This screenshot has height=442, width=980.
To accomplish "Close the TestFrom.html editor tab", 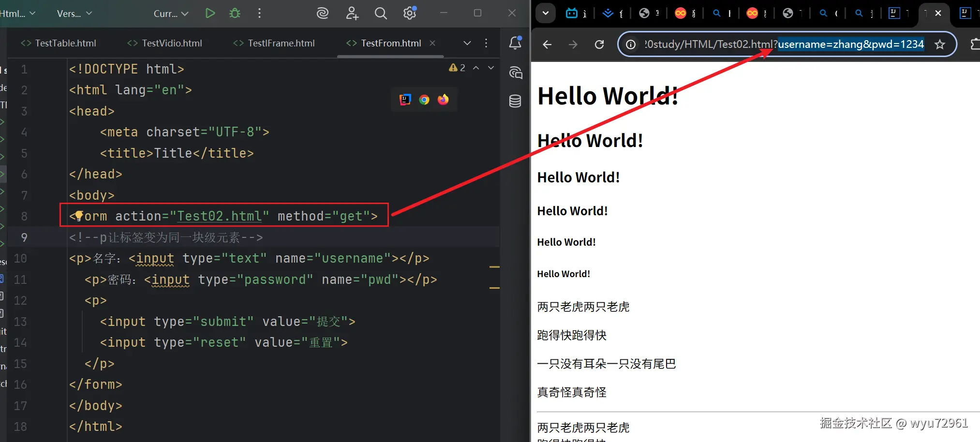I will (x=432, y=43).
